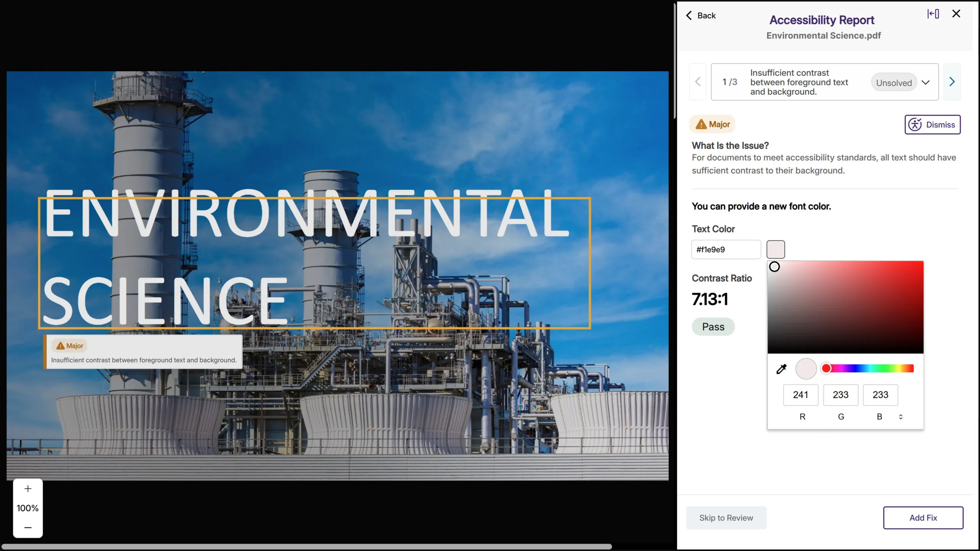Viewport: 980px width, 551px height.
Task: Click the B value field
Action: coord(880,395)
